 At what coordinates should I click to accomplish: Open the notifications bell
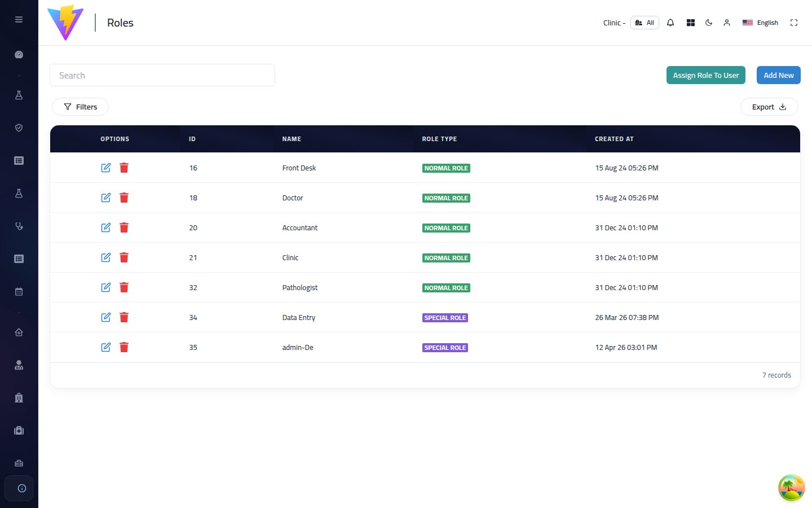[670, 23]
